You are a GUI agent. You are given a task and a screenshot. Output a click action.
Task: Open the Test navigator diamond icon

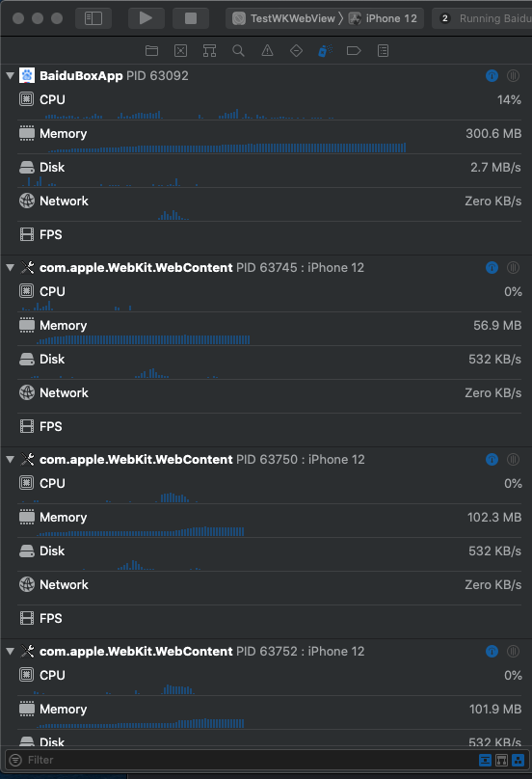coord(296,51)
